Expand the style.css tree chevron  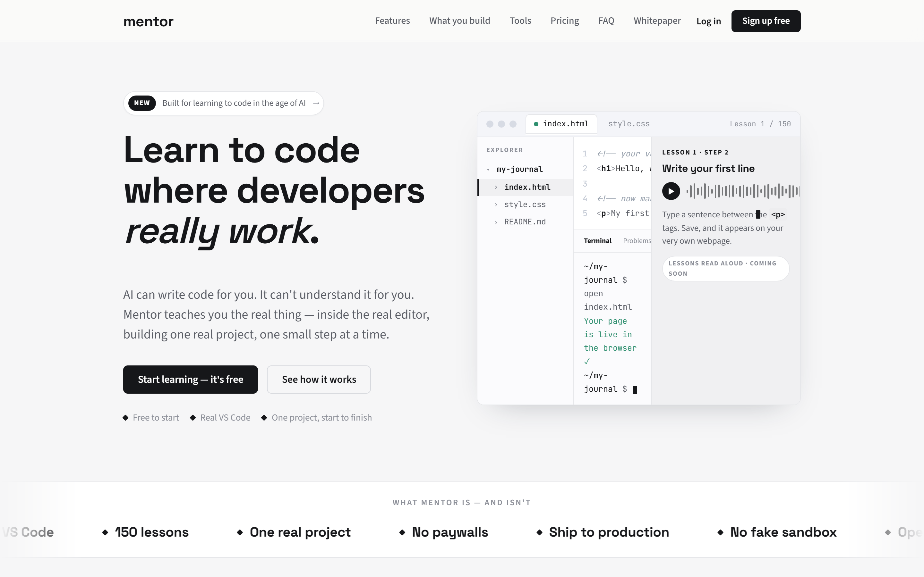click(496, 205)
